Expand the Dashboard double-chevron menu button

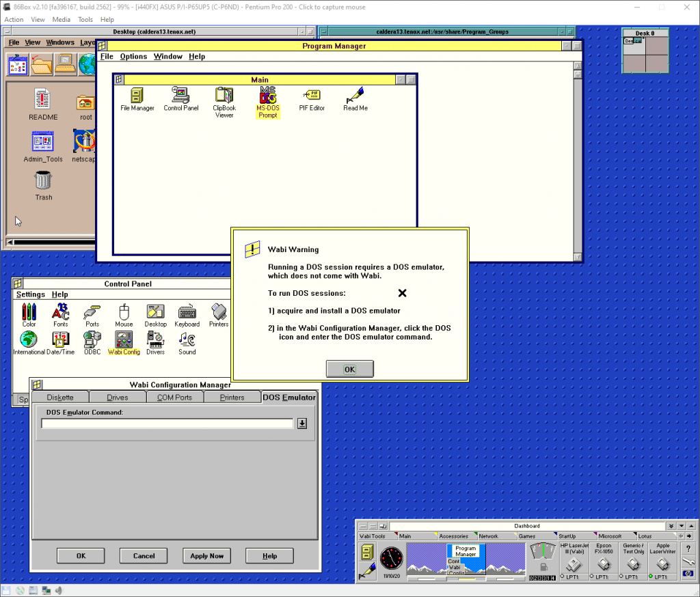672,526
